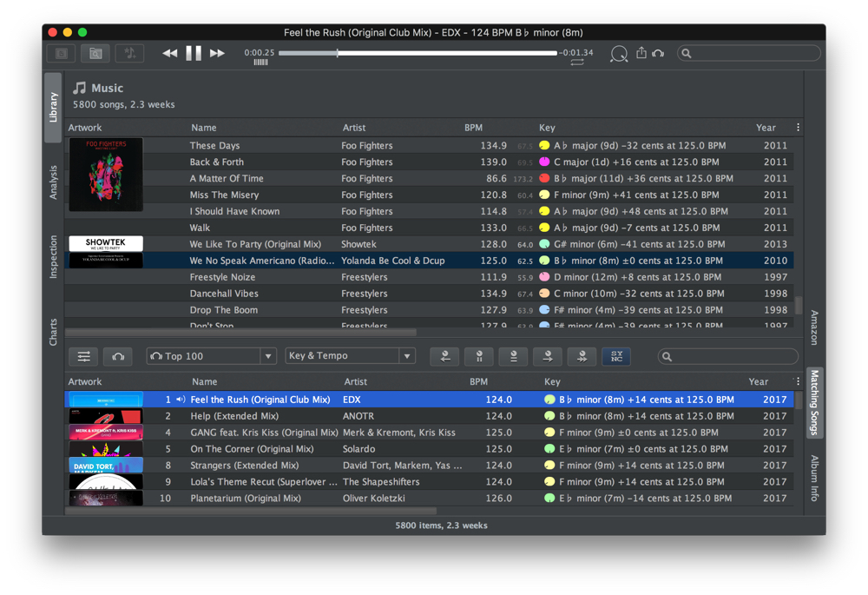Switch to the Library side tab

[53, 108]
